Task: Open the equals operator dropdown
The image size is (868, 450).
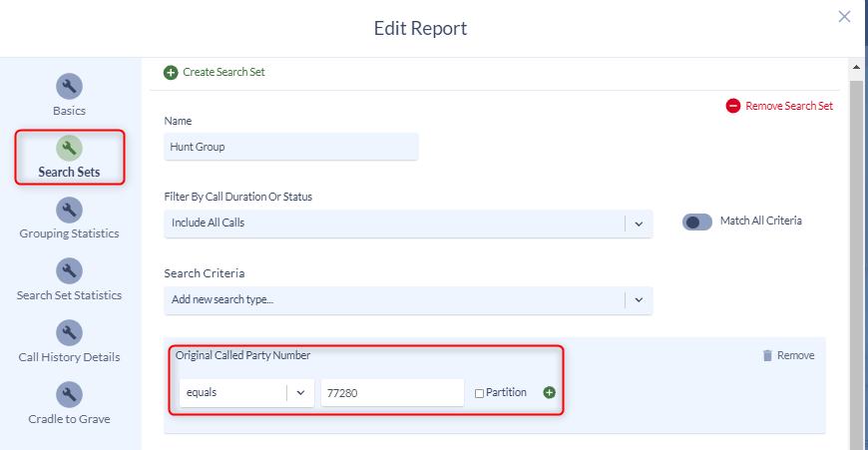Action: [x=300, y=393]
